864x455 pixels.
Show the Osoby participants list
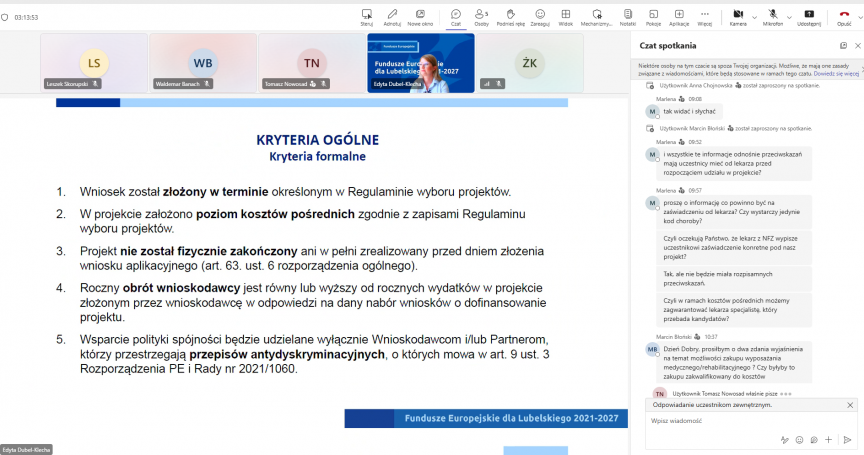482,17
